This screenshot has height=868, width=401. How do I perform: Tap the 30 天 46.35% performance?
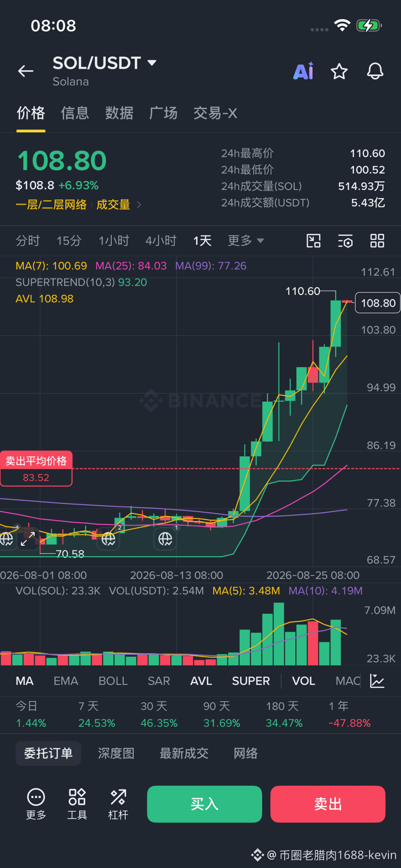(x=159, y=714)
